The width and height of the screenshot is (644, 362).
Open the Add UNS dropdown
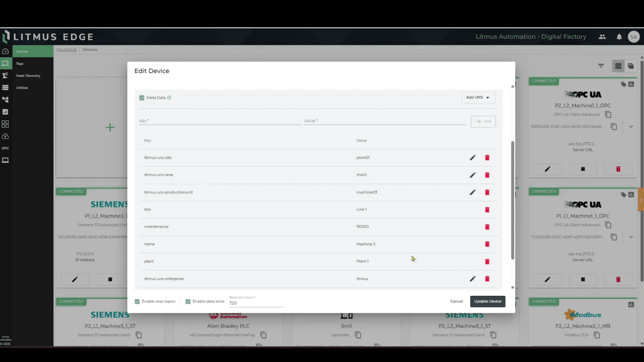click(x=478, y=97)
